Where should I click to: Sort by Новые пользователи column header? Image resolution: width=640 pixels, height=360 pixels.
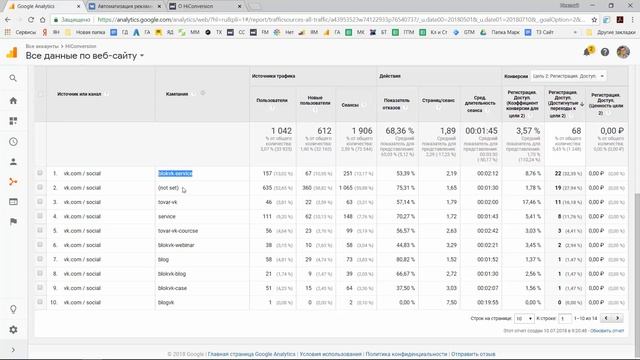click(x=315, y=100)
